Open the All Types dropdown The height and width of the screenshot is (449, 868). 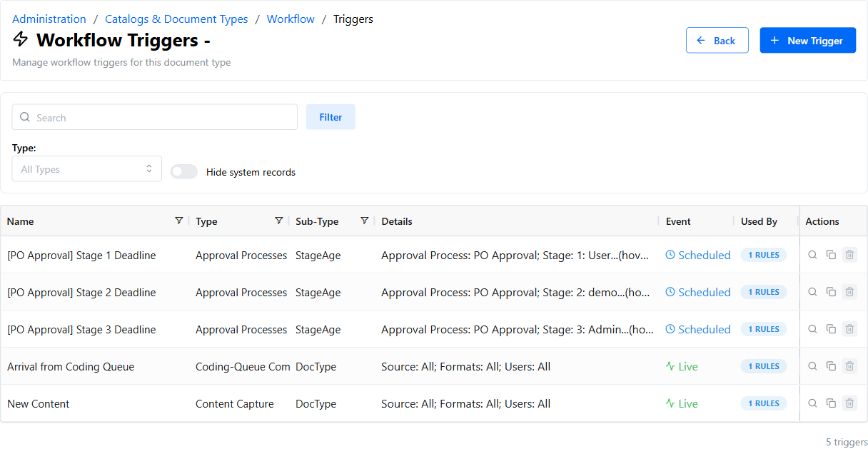coord(87,169)
